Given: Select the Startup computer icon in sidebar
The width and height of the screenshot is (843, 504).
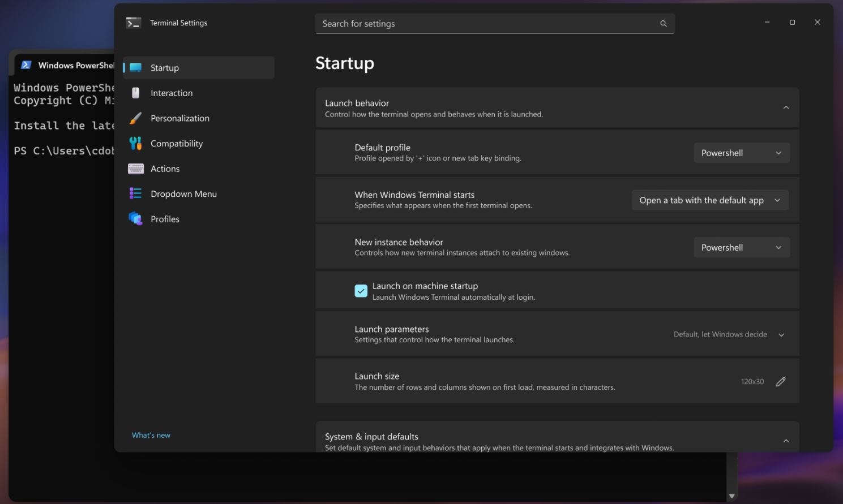Looking at the screenshot, I should pos(135,67).
